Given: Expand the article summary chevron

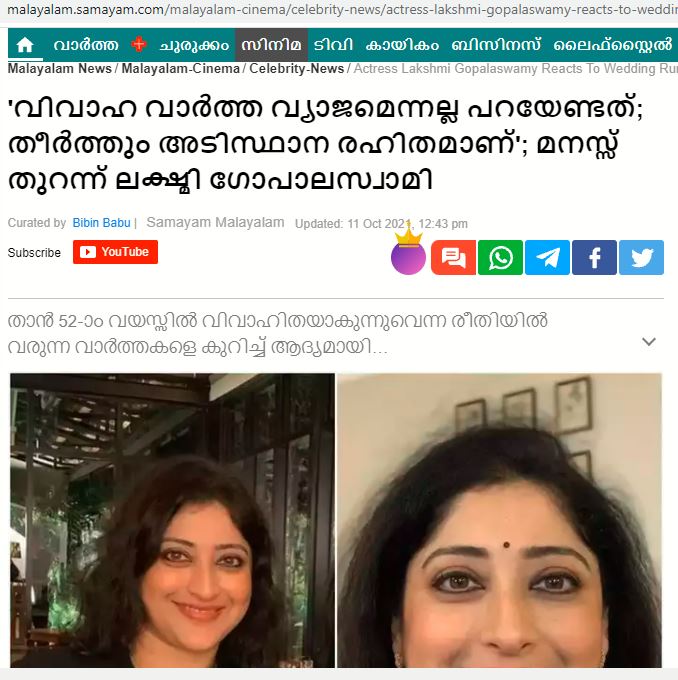Looking at the screenshot, I should (x=649, y=342).
